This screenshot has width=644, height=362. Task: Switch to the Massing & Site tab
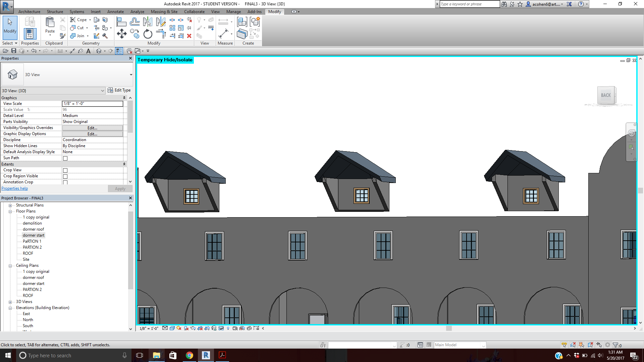pos(164,12)
